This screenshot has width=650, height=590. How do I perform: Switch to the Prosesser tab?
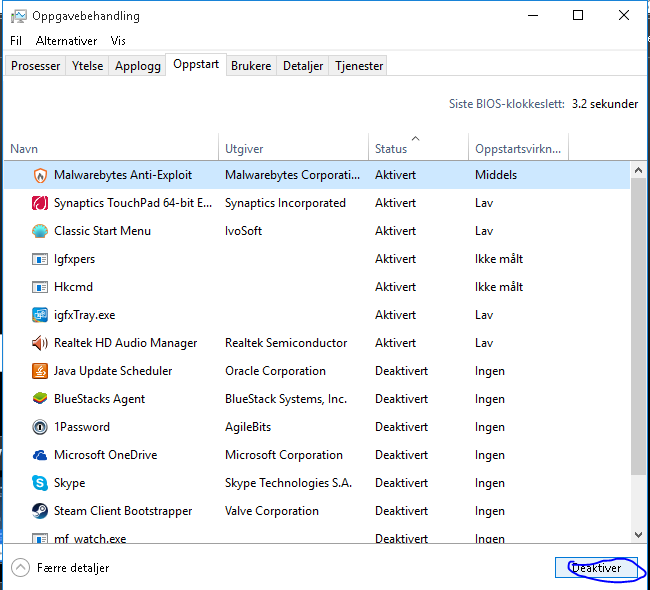(35, 66)
